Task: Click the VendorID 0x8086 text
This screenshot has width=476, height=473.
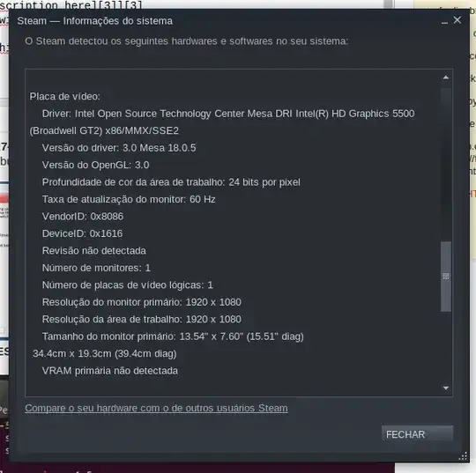Action: pyautogui.click(x=83, y=217)
